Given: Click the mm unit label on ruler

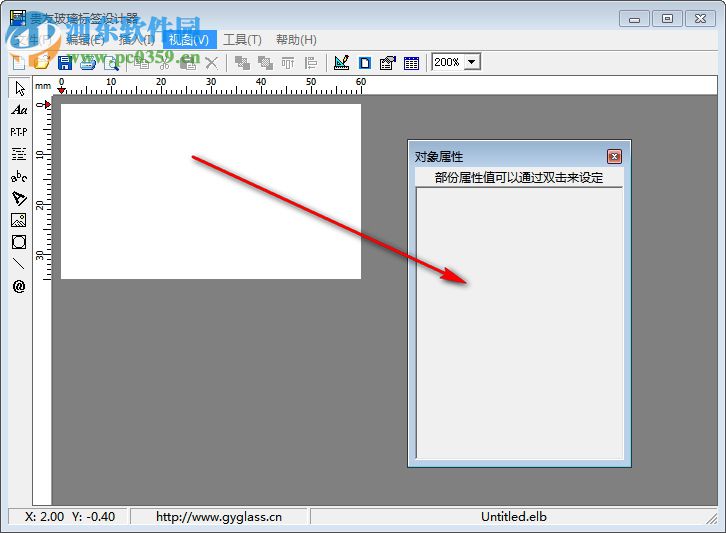Looking at the screenshot, I should tap(43, 86).
